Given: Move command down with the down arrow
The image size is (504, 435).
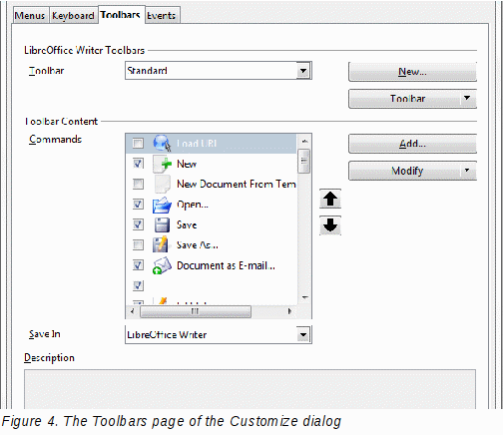Looking at the screenshot, I should tap(330, 225).
